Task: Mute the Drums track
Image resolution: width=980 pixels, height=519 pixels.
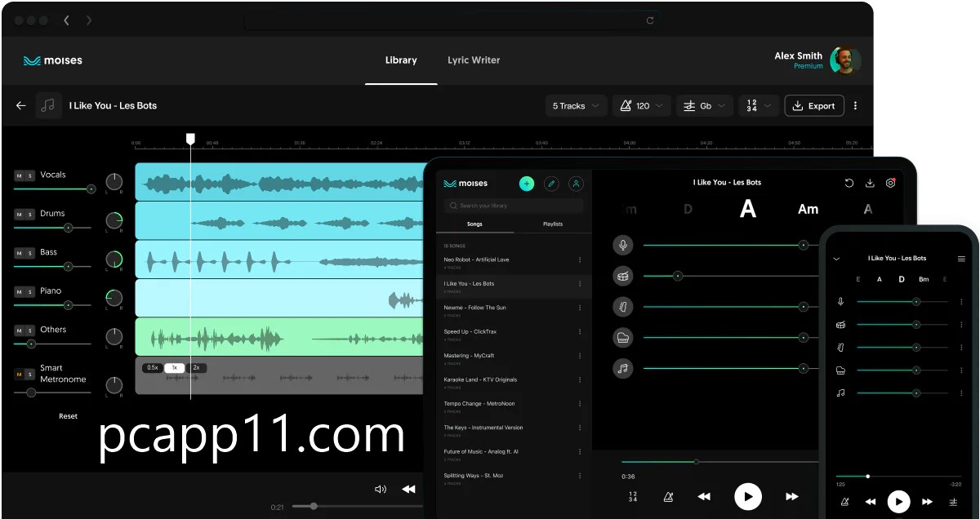Action: point(19,215)
